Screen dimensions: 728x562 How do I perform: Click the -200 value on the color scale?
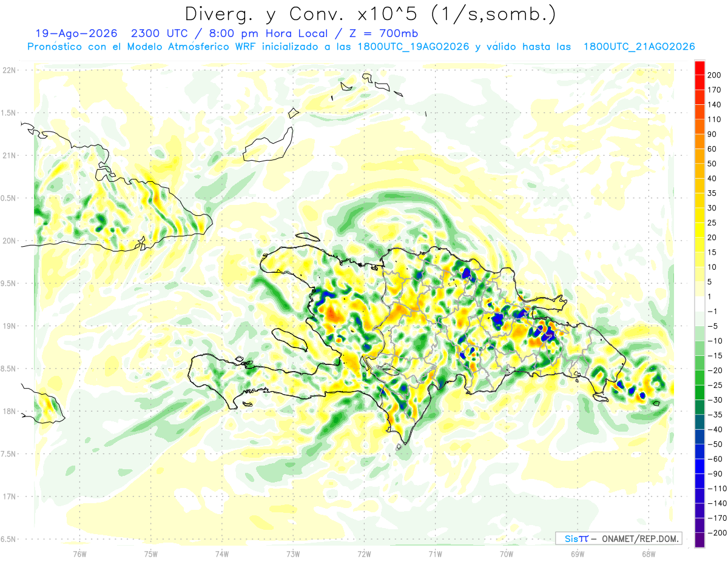click(716, 533)
